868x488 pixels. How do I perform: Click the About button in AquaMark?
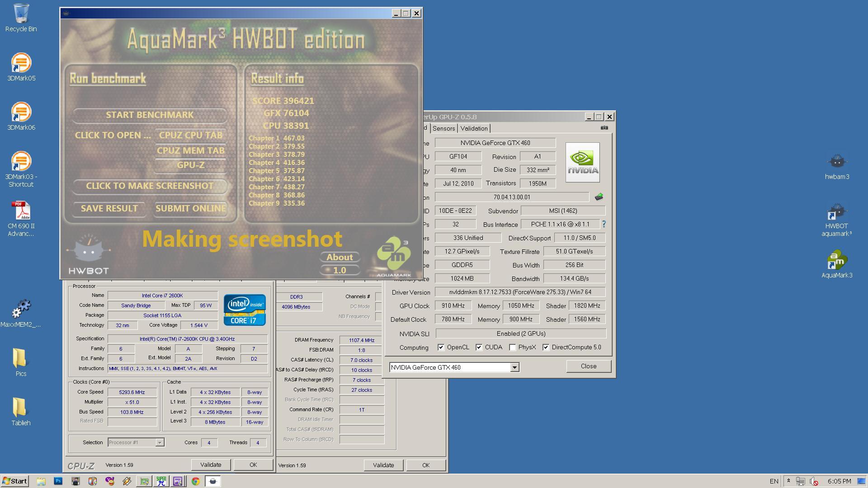340,257
